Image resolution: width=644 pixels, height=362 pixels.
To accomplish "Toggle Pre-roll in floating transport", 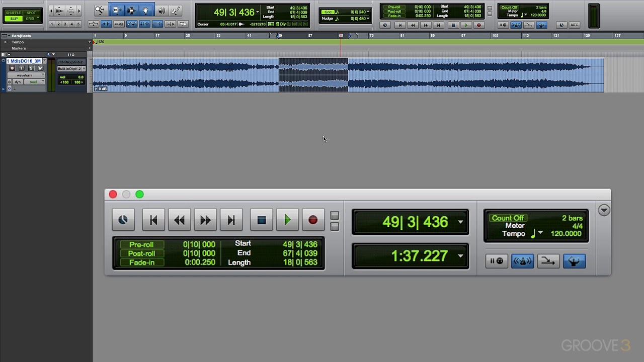I will pyautogui.click(x=141, y=245).
